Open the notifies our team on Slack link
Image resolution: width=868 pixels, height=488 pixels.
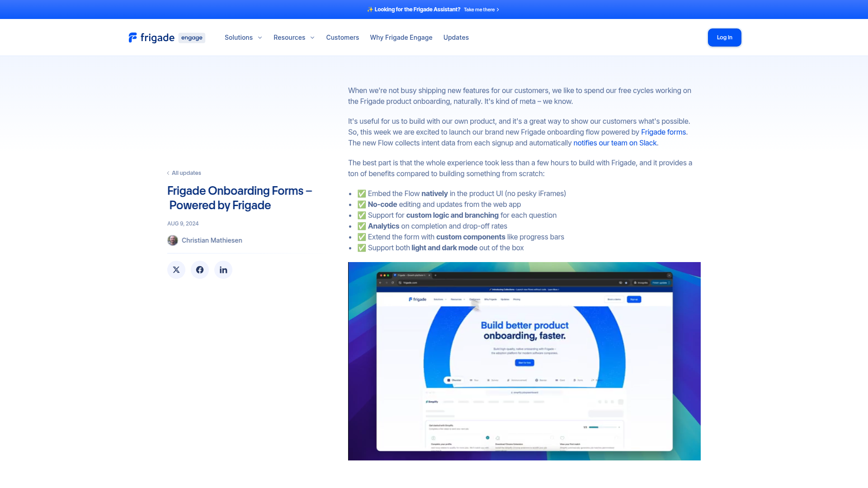click(x=615, y=143)
